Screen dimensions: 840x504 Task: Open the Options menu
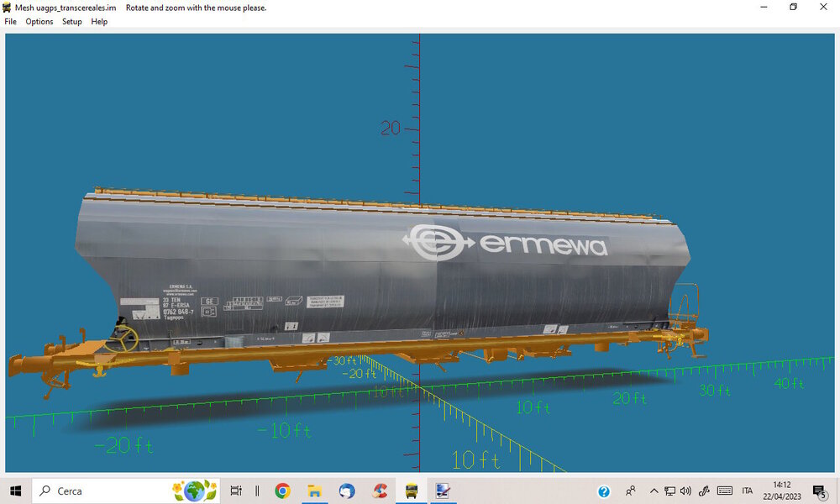coord(39,22)
